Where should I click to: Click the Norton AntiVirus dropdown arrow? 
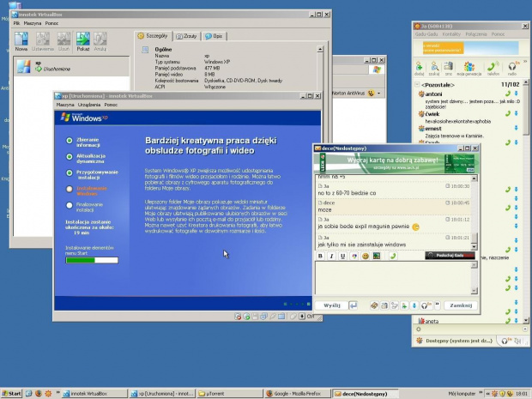tap(379, 94)
